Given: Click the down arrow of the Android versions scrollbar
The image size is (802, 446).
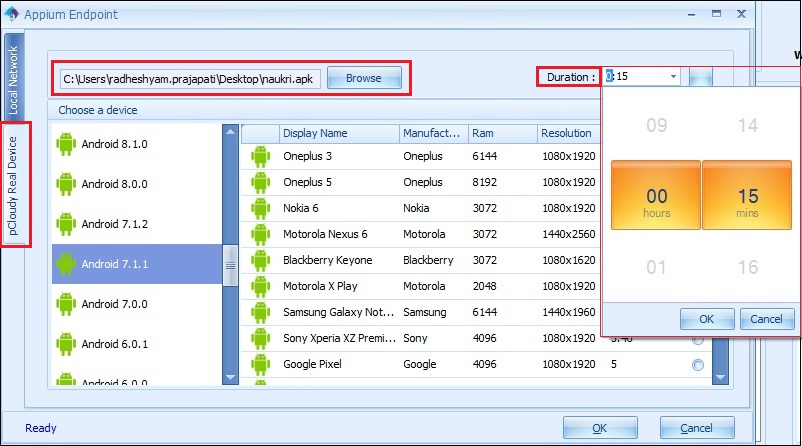Looking at the screenshot, I should pyautogui.click(x=230, y=377).
